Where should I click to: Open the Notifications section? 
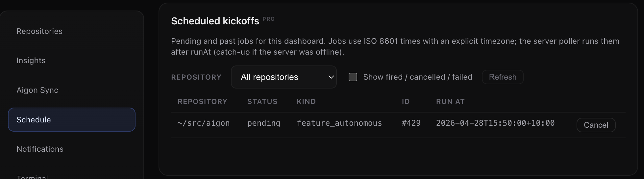(40, 149)
